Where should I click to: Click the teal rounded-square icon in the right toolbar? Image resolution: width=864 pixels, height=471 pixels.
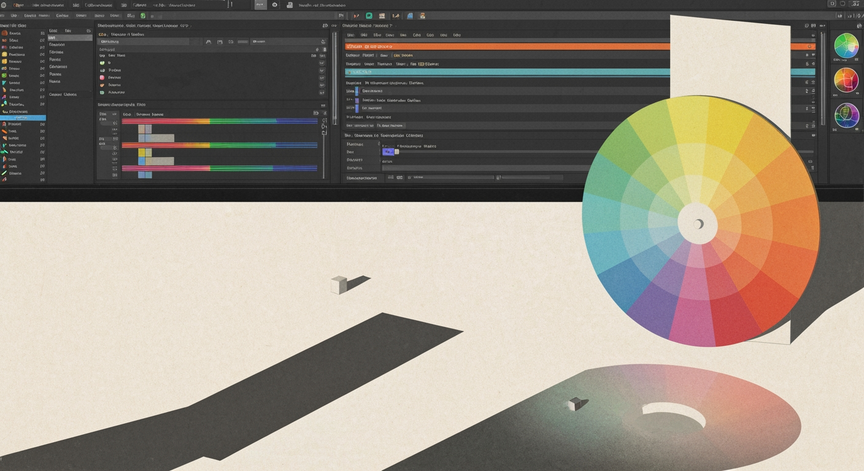[x=369, y=16]
